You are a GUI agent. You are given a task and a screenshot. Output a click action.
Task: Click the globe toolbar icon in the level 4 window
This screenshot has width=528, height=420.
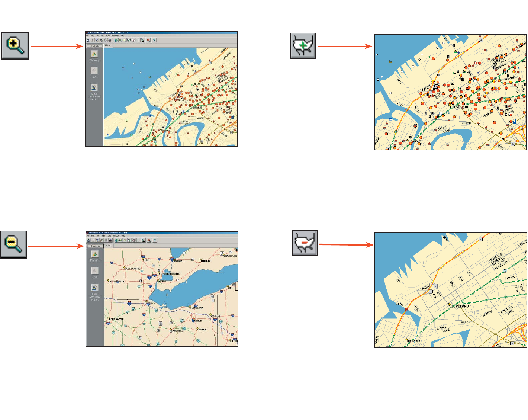pyautogui.click(x=117, y=240)
